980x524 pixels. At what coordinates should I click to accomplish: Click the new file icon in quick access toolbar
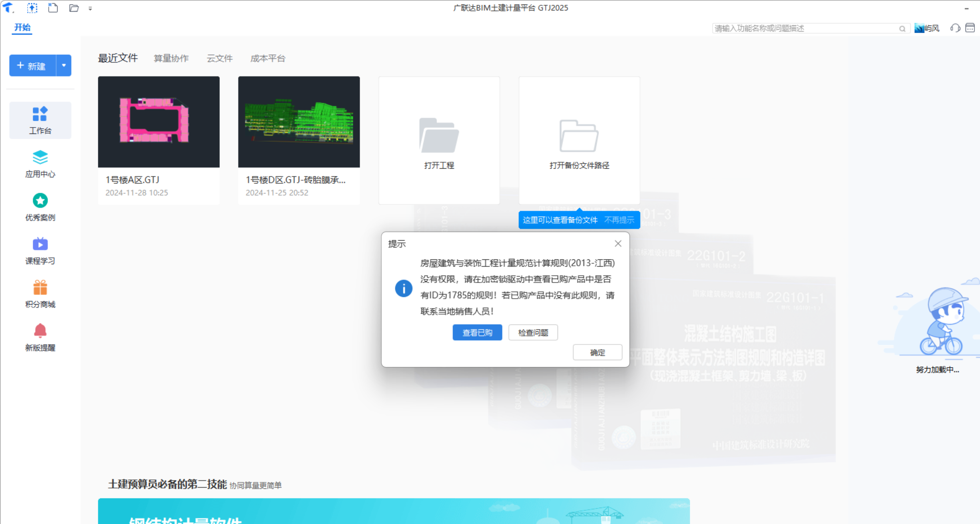(53, 8)
